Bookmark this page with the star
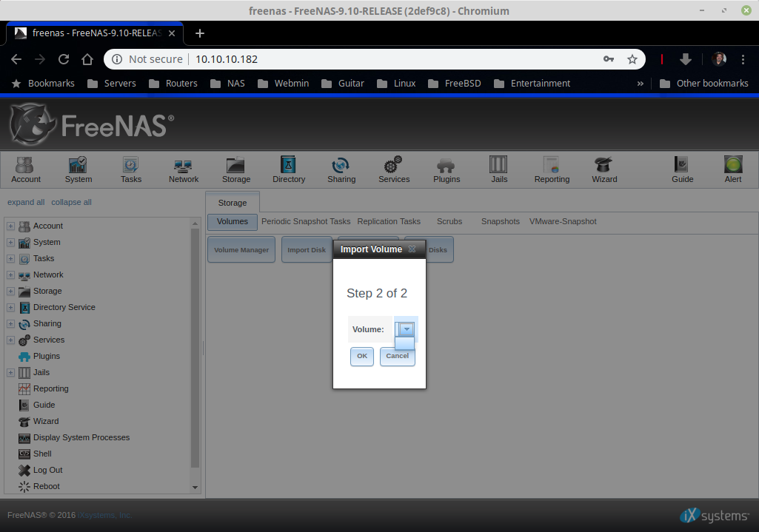The width and height of the screenshot is (759, 532). click(632, 59)
